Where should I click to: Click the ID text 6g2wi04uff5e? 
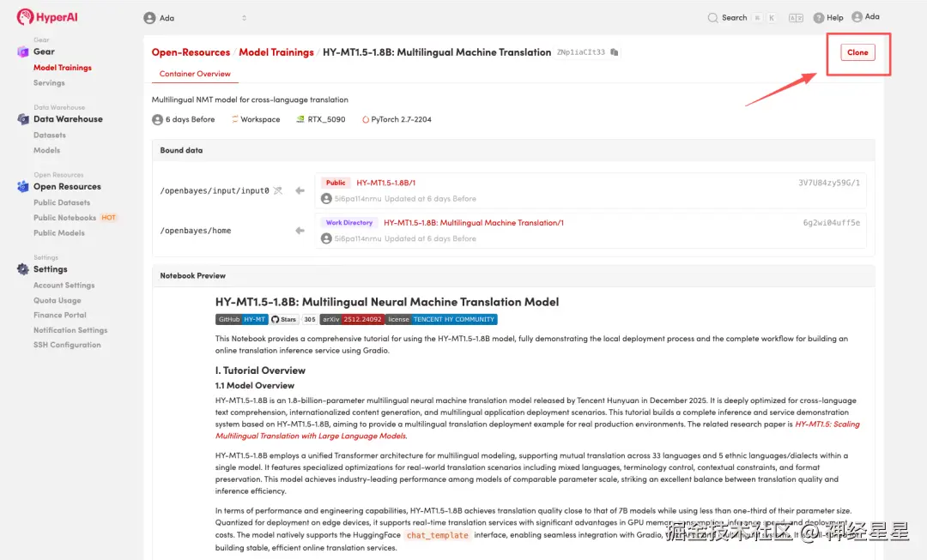tap(831, 223)
